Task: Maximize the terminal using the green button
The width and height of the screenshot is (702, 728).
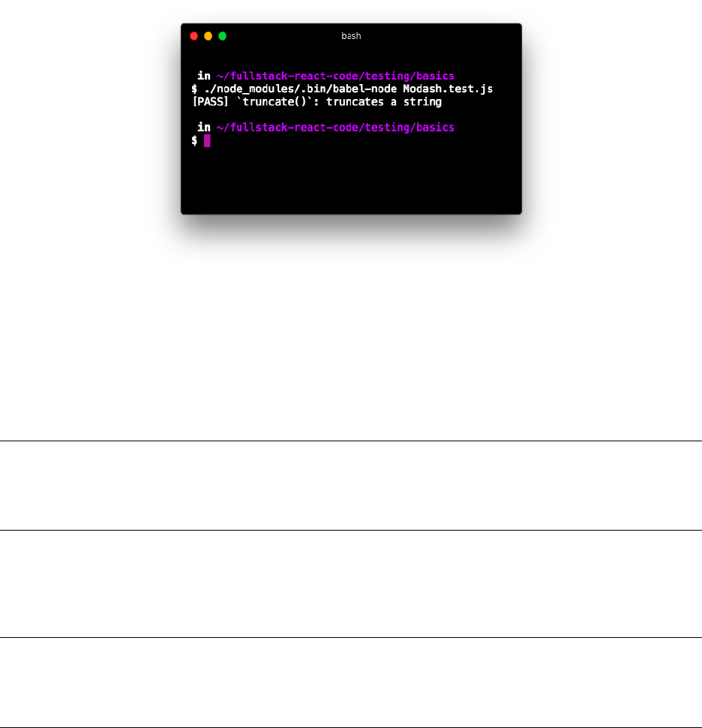Action: (222, 36)
